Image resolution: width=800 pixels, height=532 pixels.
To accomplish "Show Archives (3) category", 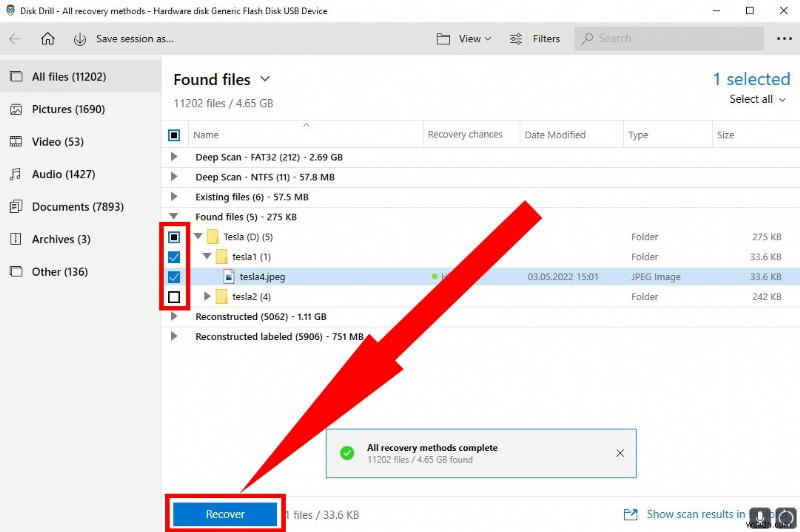I will click(81, 239).
